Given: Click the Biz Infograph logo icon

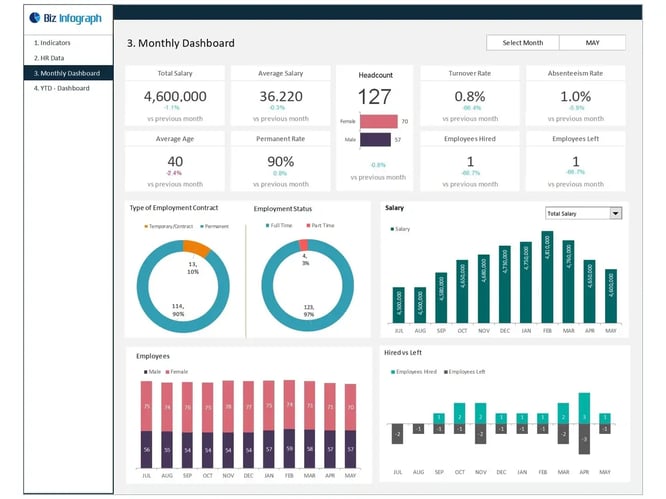Looking at the screenshot, I should click(34, 18).
